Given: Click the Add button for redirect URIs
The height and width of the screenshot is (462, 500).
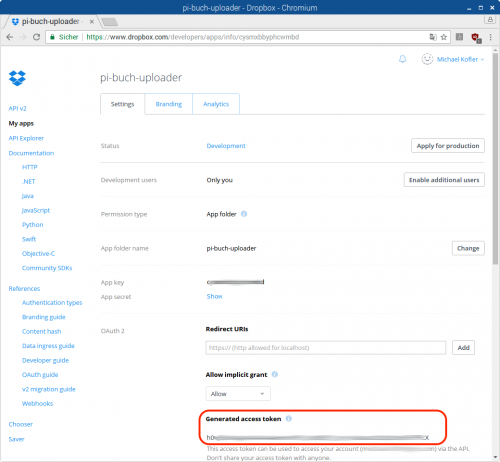Looking at the screenshot, I should point(463,348).
